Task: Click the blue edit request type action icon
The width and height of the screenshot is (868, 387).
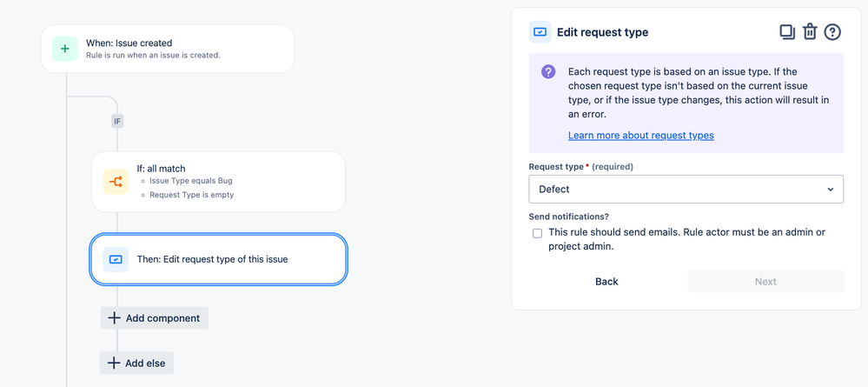Action: point(116,259)
